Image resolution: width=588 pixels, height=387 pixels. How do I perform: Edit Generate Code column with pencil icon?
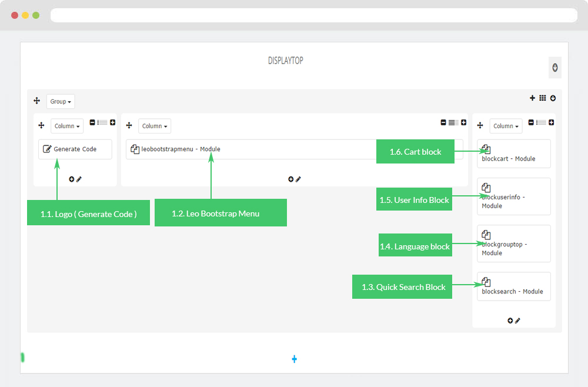click(79, 179)
